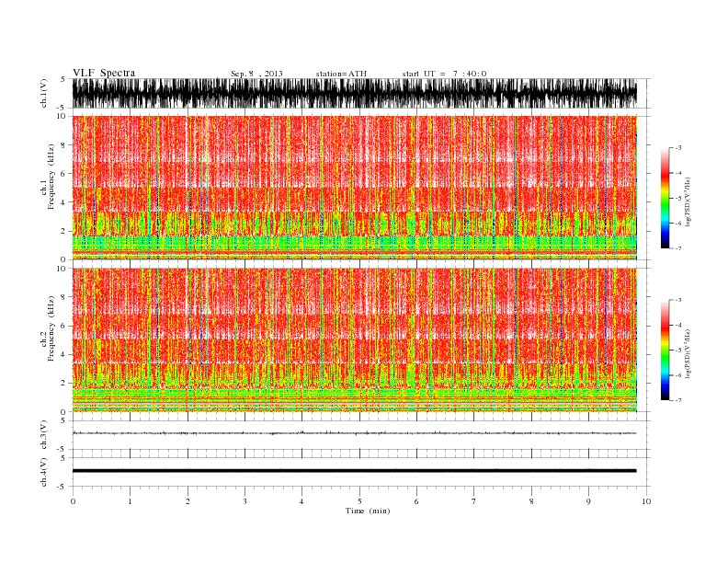
Task: Click the '10' tick on the time axis
Action: coord(646,501)
